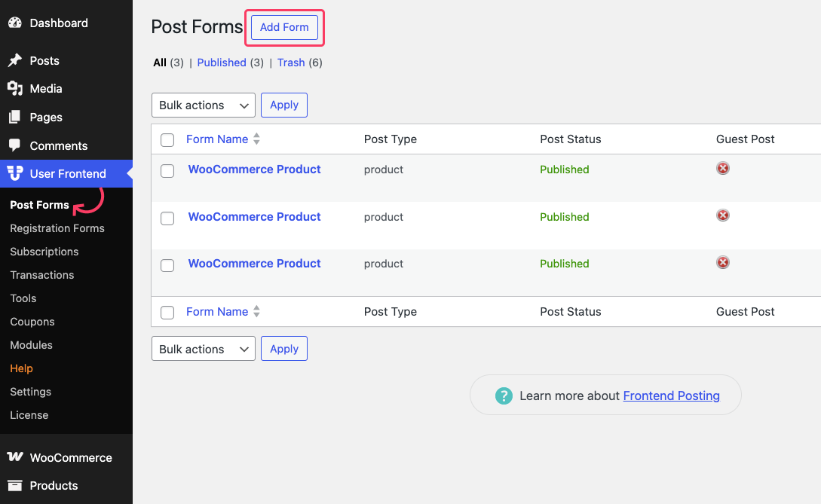The image size is (821, 504).
Task: Filter by All forms
Action: [160, 63]
